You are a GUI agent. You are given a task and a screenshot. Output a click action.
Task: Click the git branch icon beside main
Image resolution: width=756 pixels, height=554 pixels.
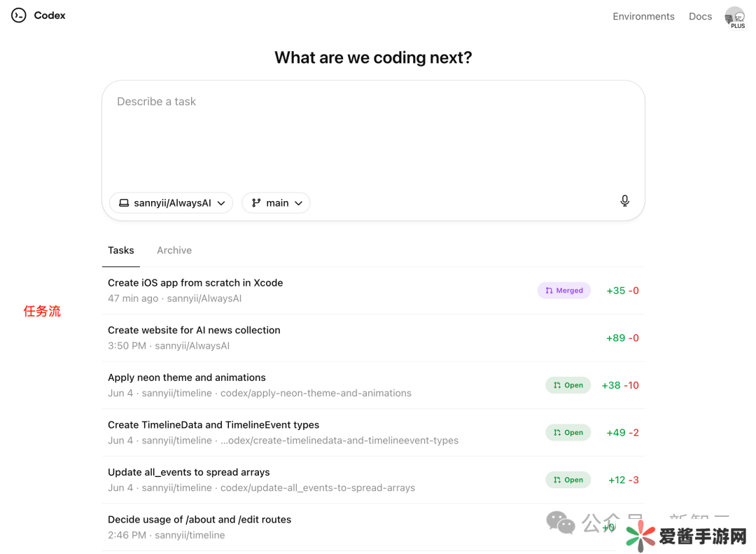pos(256,203)
